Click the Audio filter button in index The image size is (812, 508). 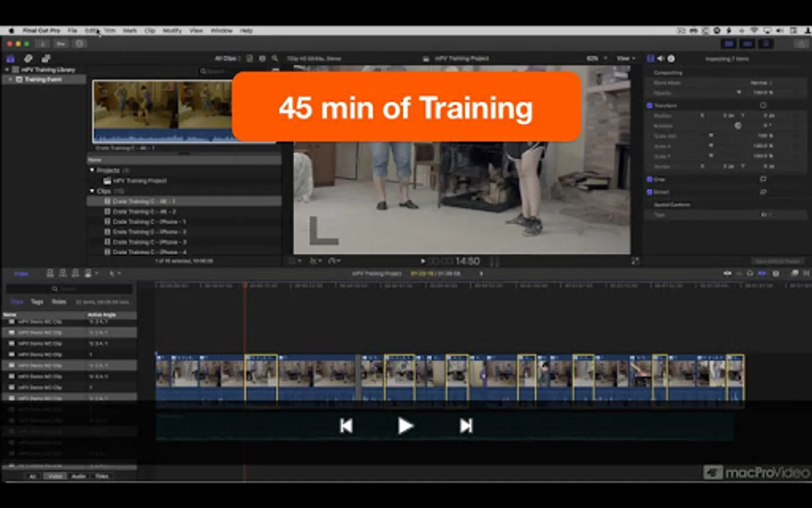click(x=78, y=476)
